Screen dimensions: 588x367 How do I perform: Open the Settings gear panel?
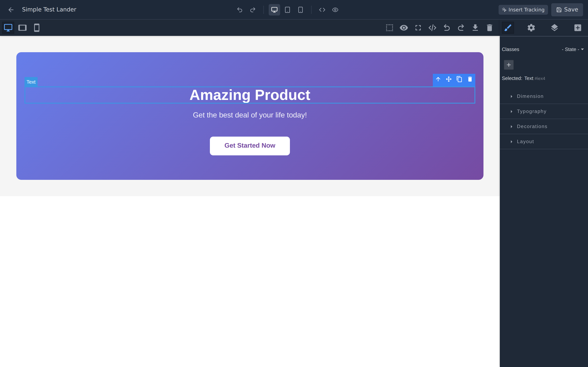[x=531, y=28]
